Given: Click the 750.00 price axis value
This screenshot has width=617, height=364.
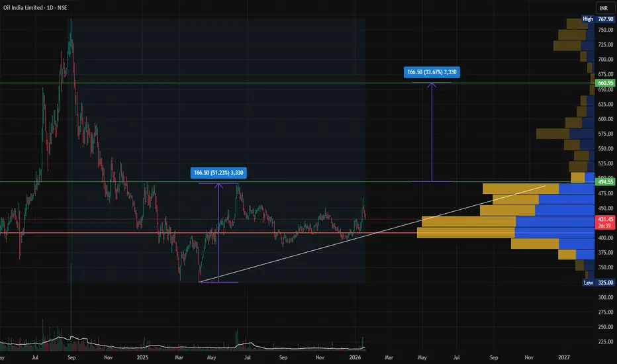Looking at the screenshot, I should 606,30.
